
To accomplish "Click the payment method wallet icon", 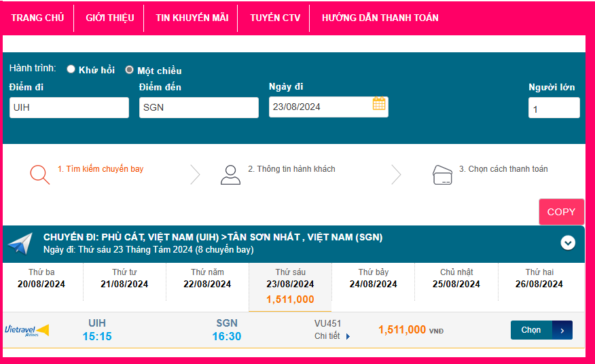I will (x=442, y=175).
